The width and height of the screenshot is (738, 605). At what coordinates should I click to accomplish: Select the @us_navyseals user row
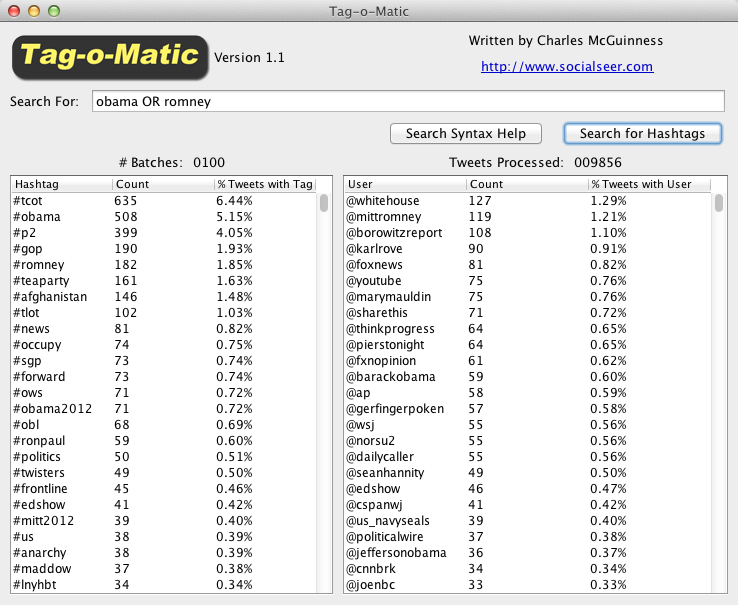coord(528,521)
